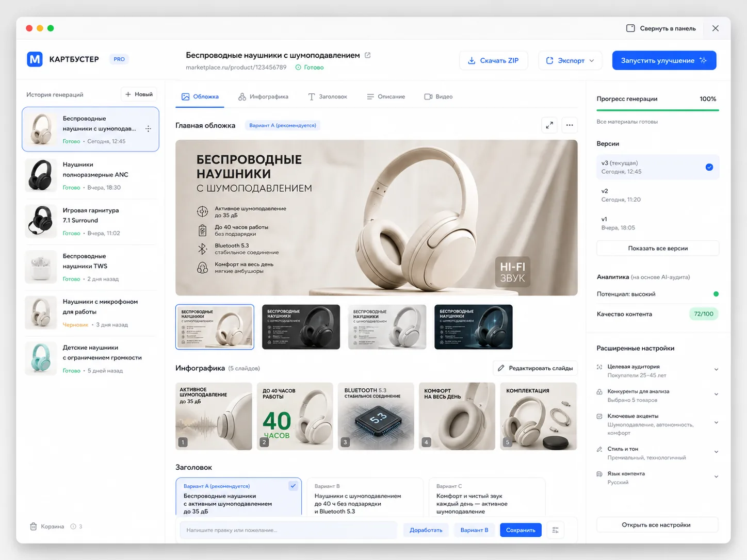Viewport: 747px width, 560px height.
Task: Open Корзина trash icon
Action: 34,526
